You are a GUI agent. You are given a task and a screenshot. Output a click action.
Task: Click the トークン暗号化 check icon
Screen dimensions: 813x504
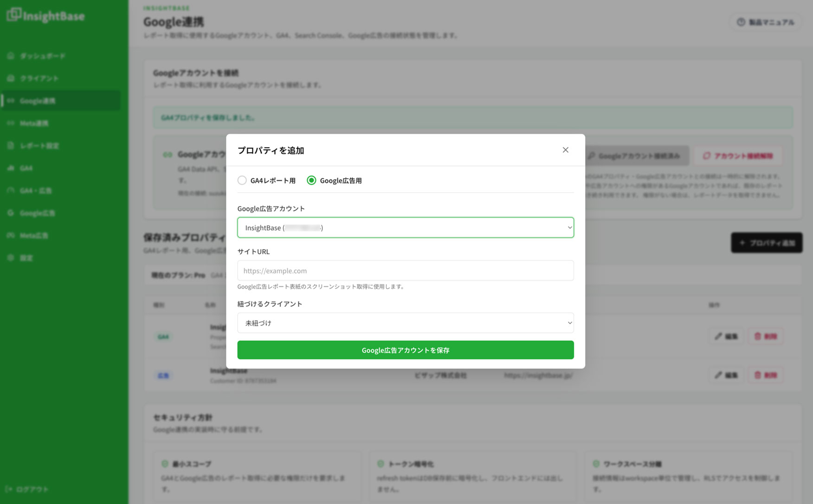[381, 464]
